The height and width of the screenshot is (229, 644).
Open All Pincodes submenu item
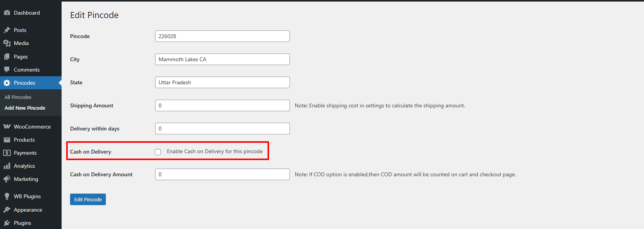point(18,97)
